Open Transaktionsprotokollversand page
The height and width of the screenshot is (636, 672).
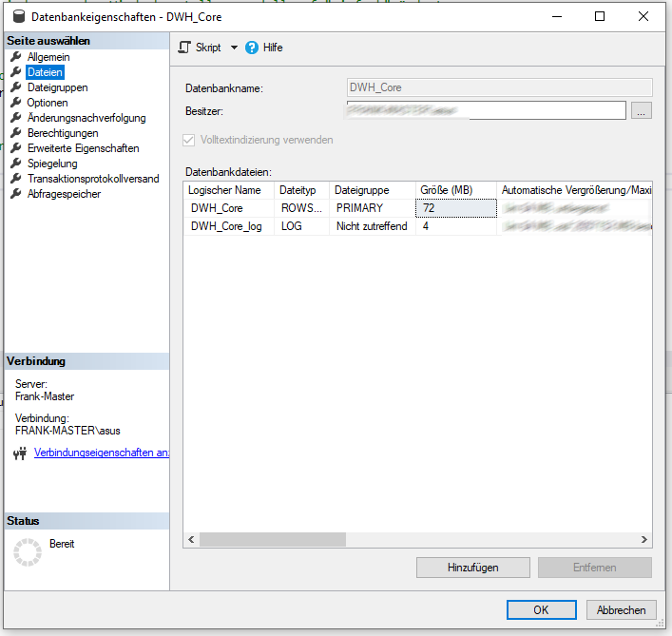coord(93,179)
